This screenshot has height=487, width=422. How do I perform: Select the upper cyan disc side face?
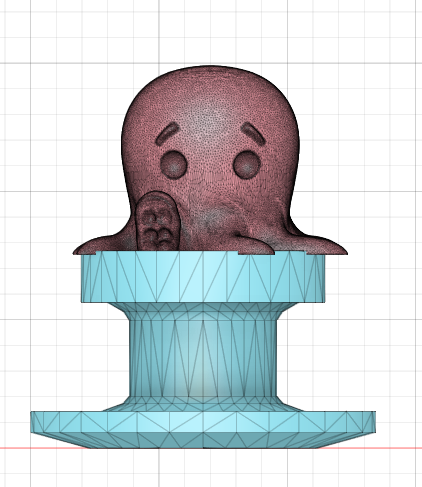(x=203, y=277)
